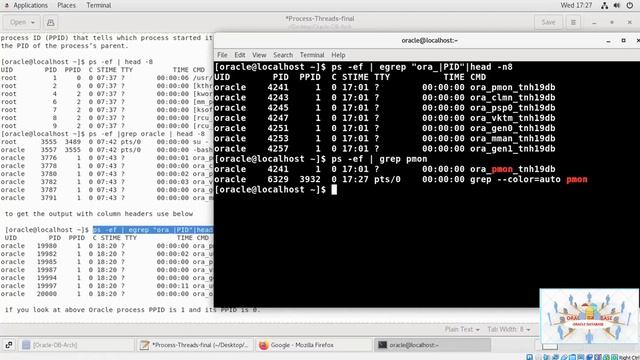Open the terminal Search menu
The image size is (640, 360).
click(x=283, y=55)
